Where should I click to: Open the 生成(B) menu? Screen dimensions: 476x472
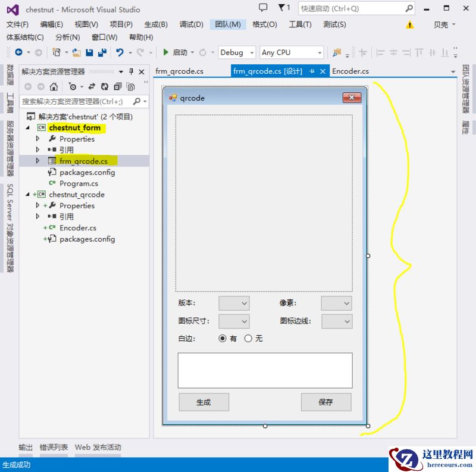click(x=155, y=24)
